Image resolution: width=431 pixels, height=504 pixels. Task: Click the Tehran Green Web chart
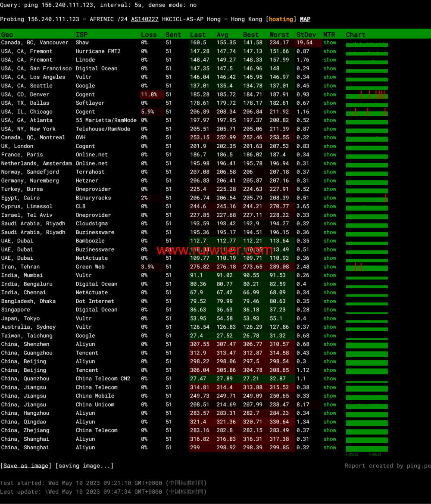pos(366,268)
